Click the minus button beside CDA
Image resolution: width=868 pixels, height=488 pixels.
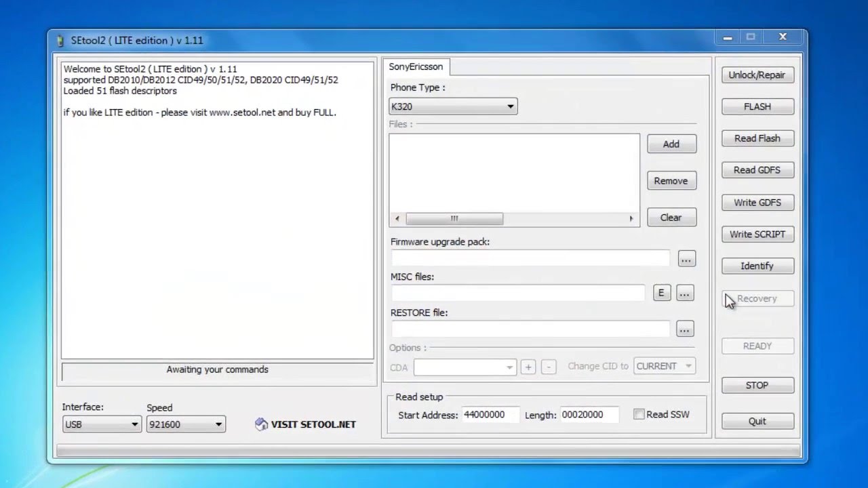click(x=549, y=367)
